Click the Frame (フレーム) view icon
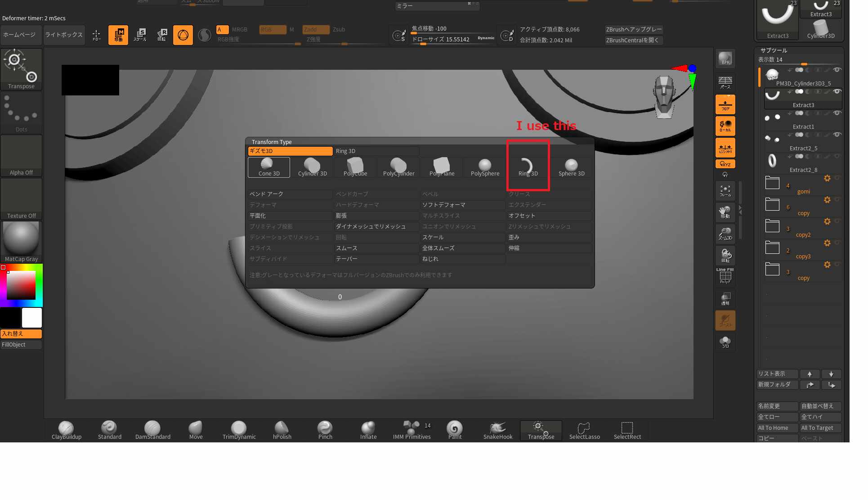The height and width of the screenshot is (500, 868). [x=725, y=191]
